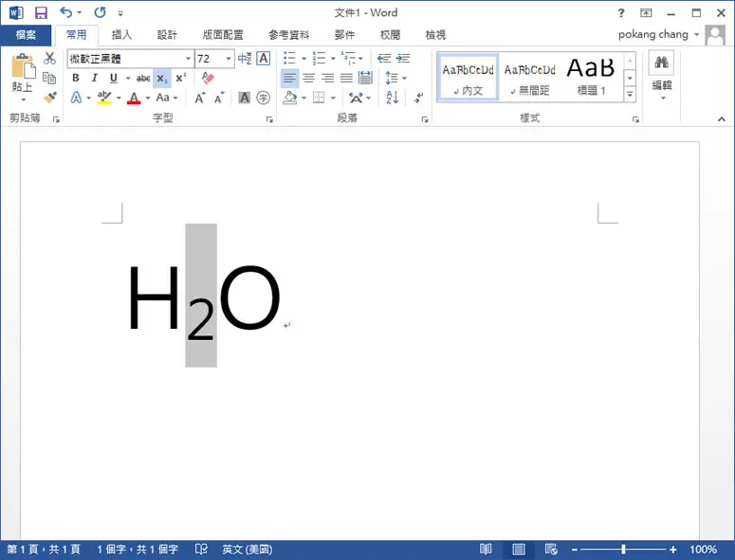Viewport: 735px width, 560px height.
Task: Toggle Bold formatting
Action: coord(76,78)
